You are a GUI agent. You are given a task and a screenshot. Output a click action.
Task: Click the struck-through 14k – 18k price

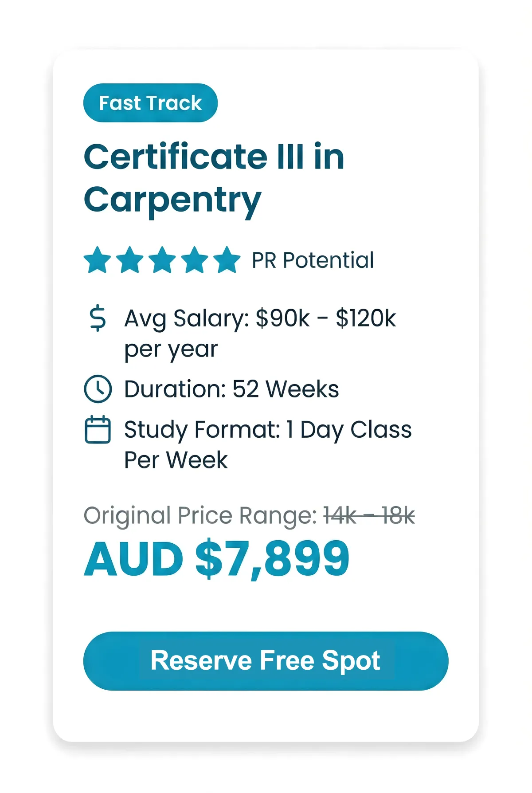[x=369, y=516]
